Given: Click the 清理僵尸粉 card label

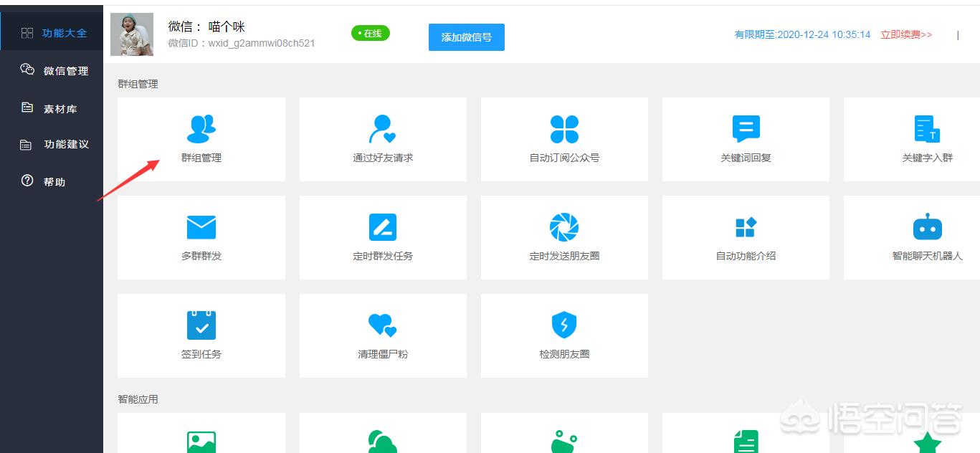Looking at the screenshot, I should (x=383, y=354).
